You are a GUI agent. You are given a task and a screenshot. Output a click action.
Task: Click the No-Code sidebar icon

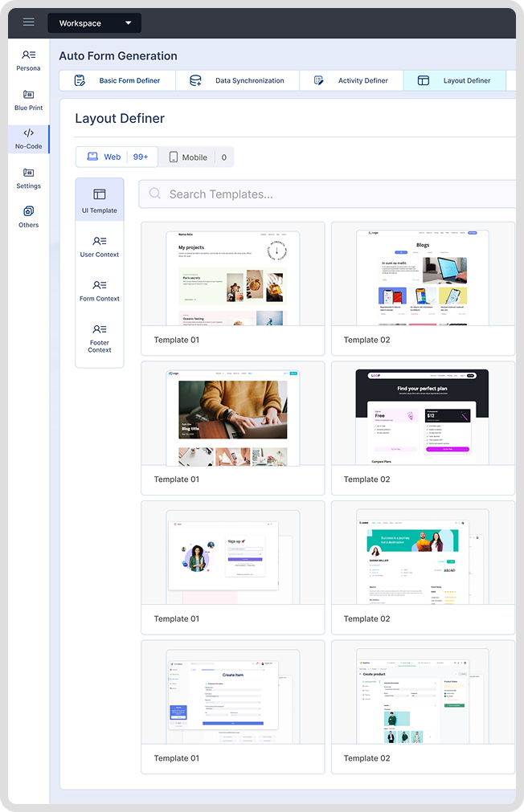pyautogui.click(x=29, y=139)
